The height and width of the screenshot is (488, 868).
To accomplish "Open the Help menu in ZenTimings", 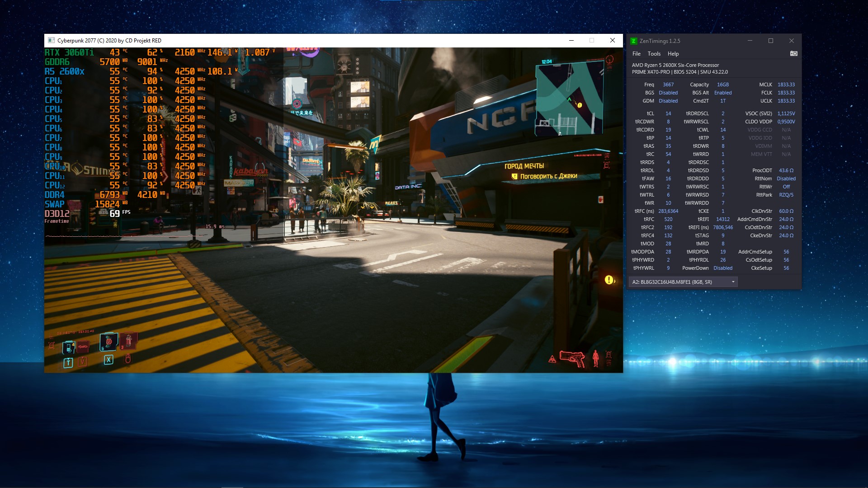I will point(673,53).
